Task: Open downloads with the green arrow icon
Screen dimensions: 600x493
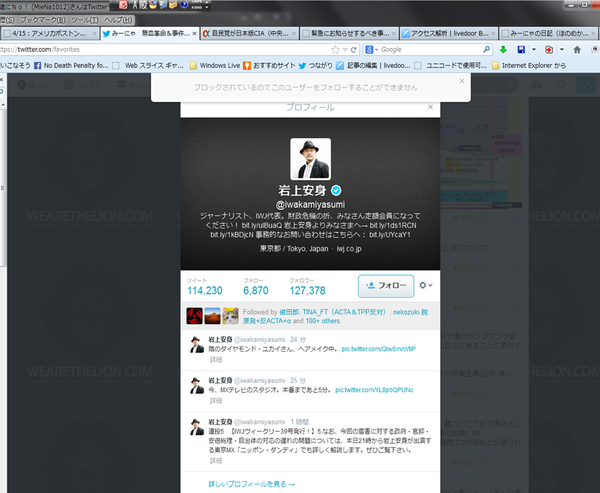Action: [x=503, y=49]
